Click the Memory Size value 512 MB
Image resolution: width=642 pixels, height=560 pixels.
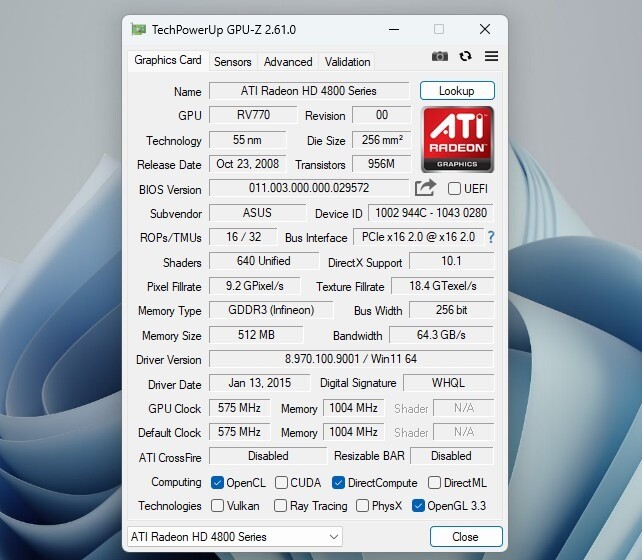[256, 335]
